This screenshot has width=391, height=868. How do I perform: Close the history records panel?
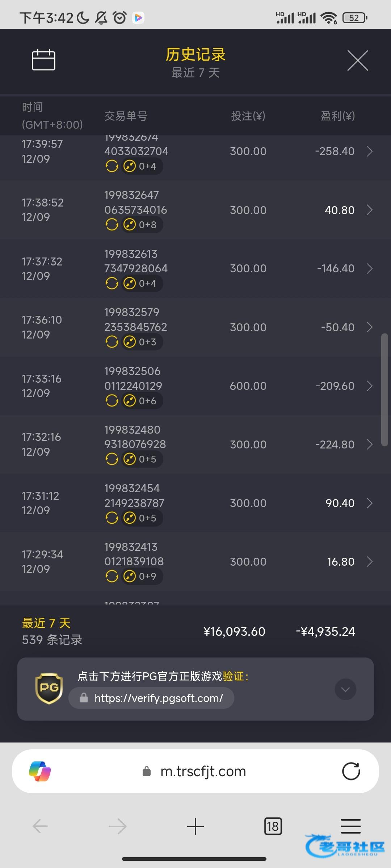click(x=357, y=60)
